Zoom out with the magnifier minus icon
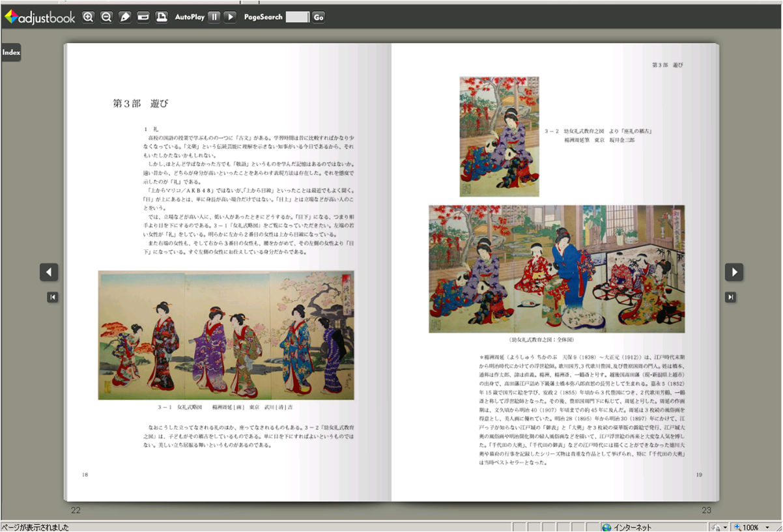Image resolution: width=783 pixels, height=532 pixels. click(x=107, y=17)
